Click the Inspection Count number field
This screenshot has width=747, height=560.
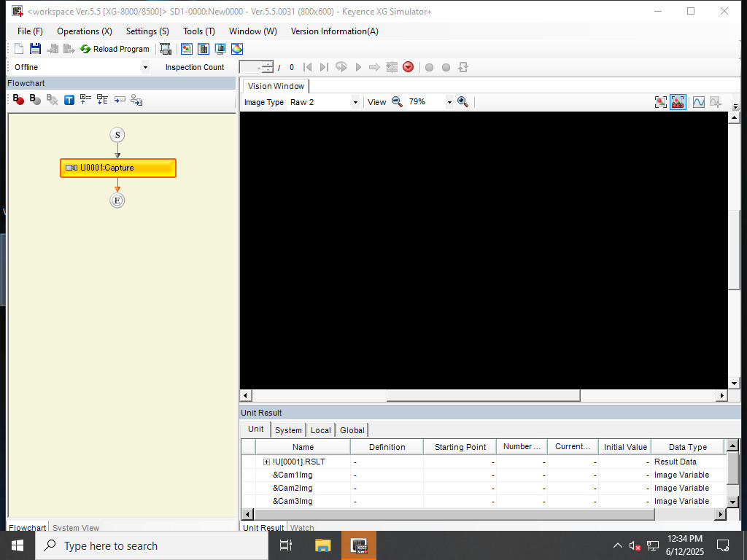pyautogui.click(x=251, y=67)
